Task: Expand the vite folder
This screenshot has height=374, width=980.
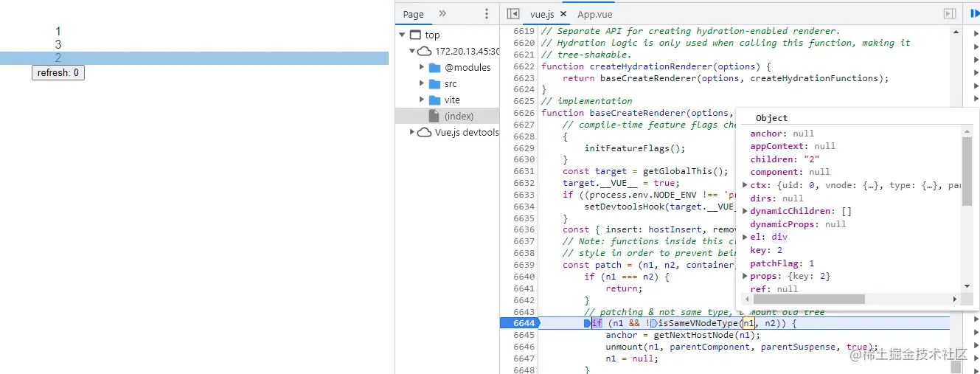Action: click(x=422, y=100)
